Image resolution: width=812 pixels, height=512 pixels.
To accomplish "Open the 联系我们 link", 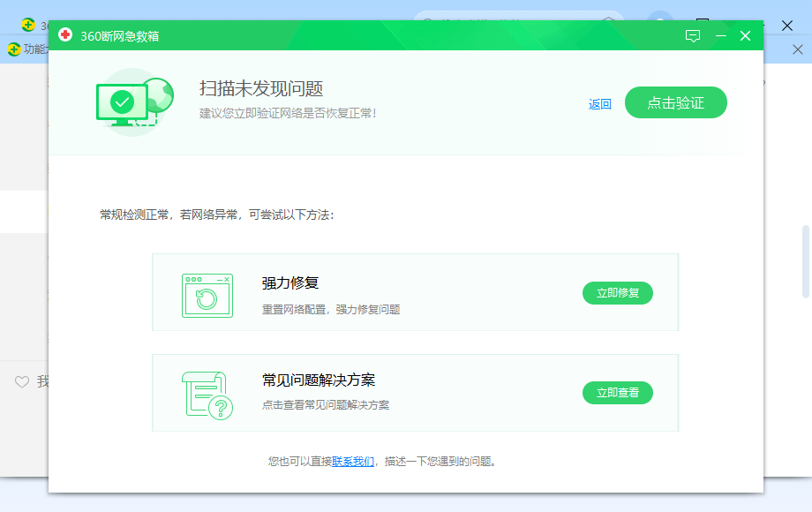I will tap(353, 462).
